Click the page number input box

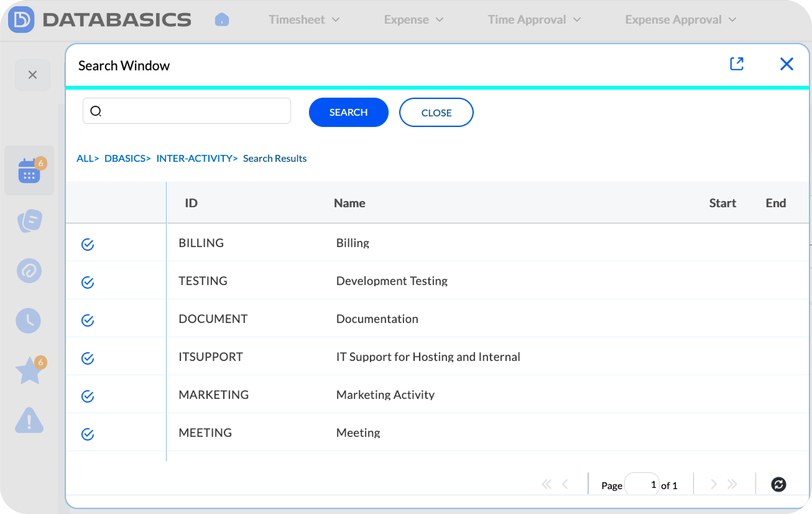[x=642, y=484]
